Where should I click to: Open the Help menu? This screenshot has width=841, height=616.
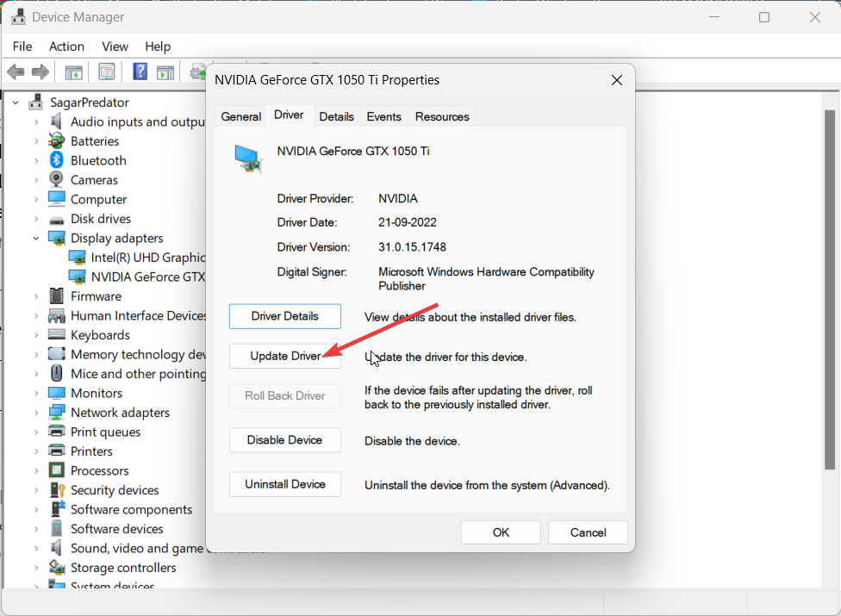tap(158, 47)
